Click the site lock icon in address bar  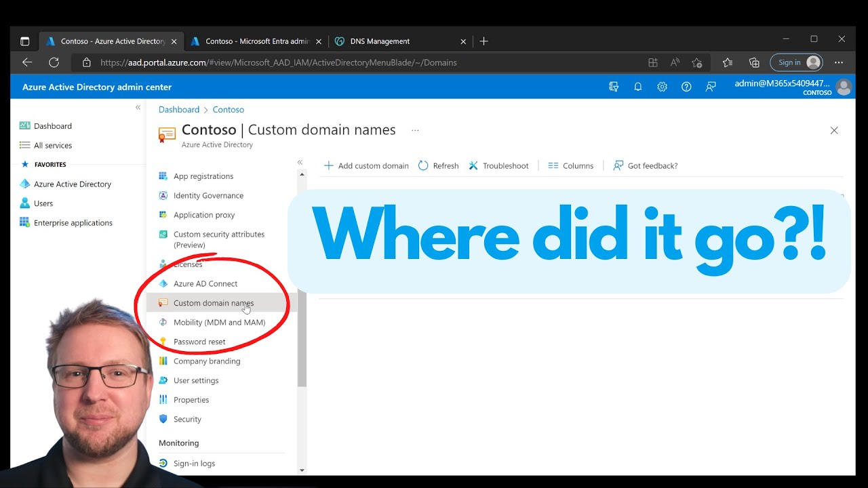[x=86, y=62]
